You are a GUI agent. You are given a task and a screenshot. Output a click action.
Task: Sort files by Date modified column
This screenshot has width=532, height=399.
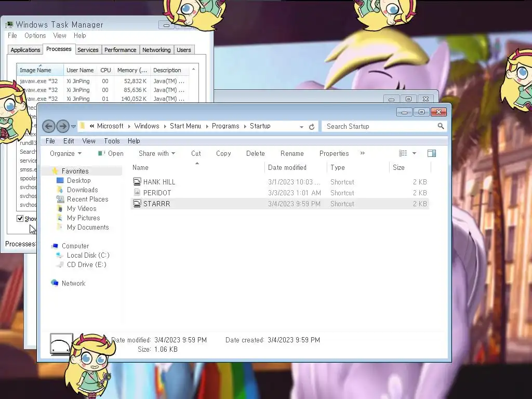(296, 168)
